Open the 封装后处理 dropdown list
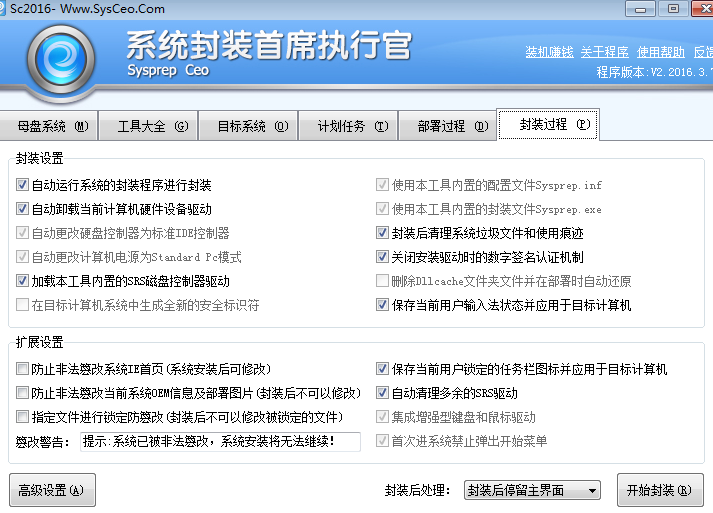The image size is (713, 513). (532, 490)
